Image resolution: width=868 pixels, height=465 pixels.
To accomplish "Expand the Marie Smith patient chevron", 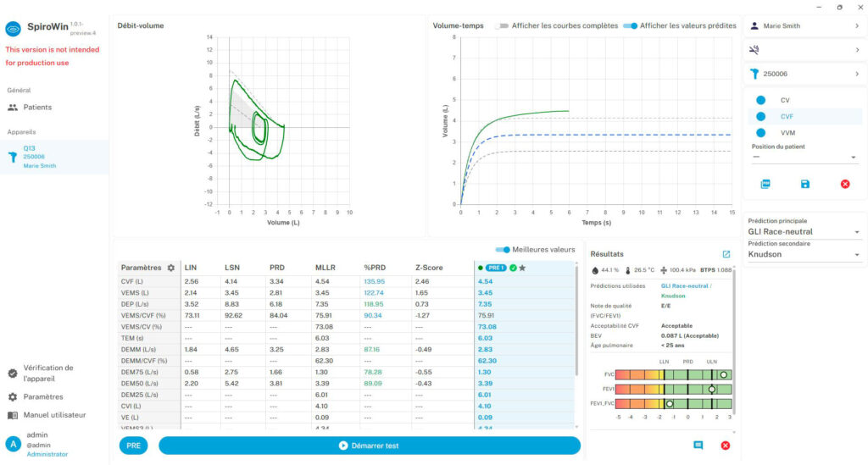I will (857, 26).
